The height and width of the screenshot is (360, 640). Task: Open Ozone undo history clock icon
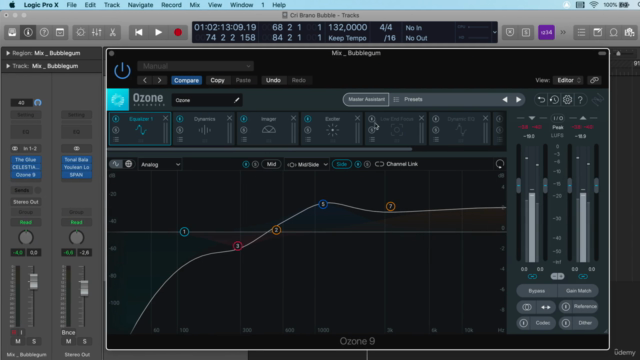tap(554, 100)
